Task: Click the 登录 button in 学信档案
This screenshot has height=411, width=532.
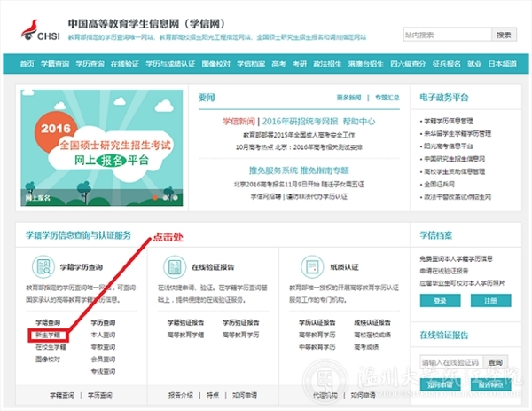Action: click(440, 301)
